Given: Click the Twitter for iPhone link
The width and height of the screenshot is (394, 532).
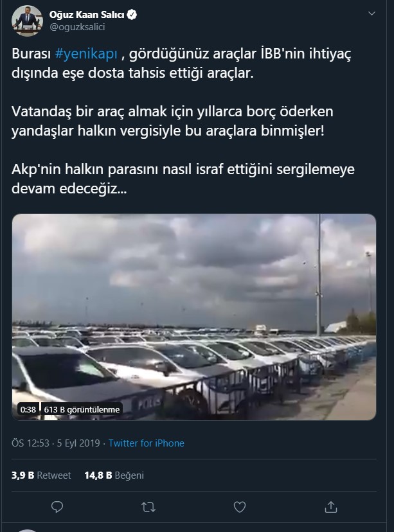Looking at the screenshot, I should (x=147, y=443).
